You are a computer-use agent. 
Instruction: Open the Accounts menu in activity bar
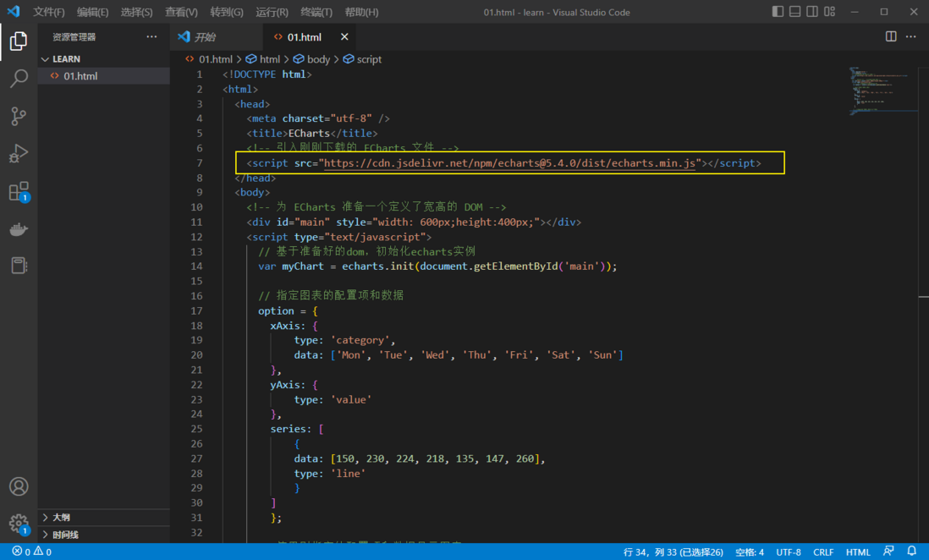coord(19,486)
